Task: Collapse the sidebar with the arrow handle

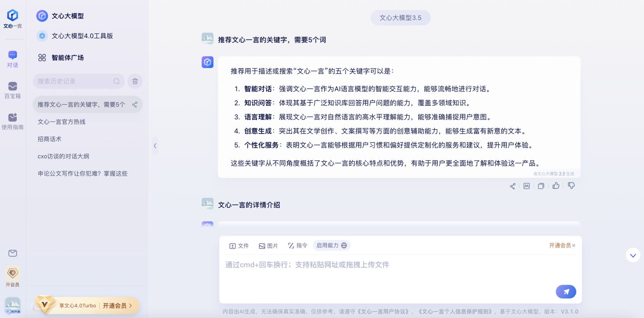Action: [155, 146]
